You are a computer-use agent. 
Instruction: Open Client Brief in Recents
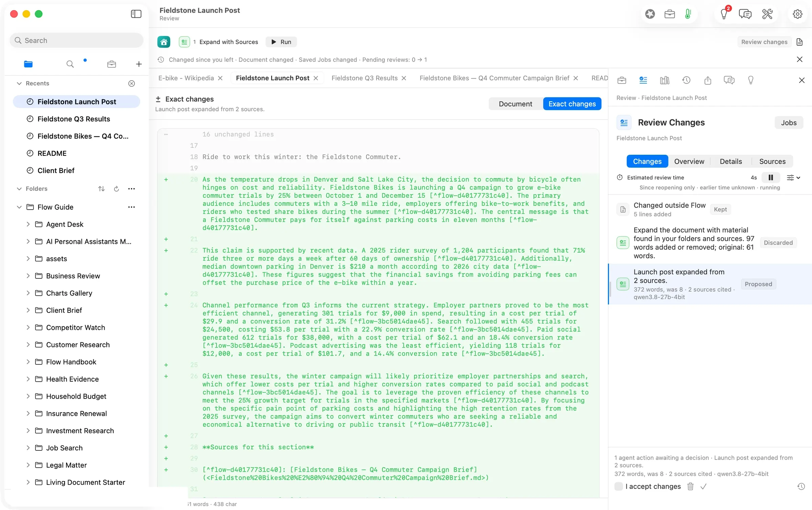[76, 170]
